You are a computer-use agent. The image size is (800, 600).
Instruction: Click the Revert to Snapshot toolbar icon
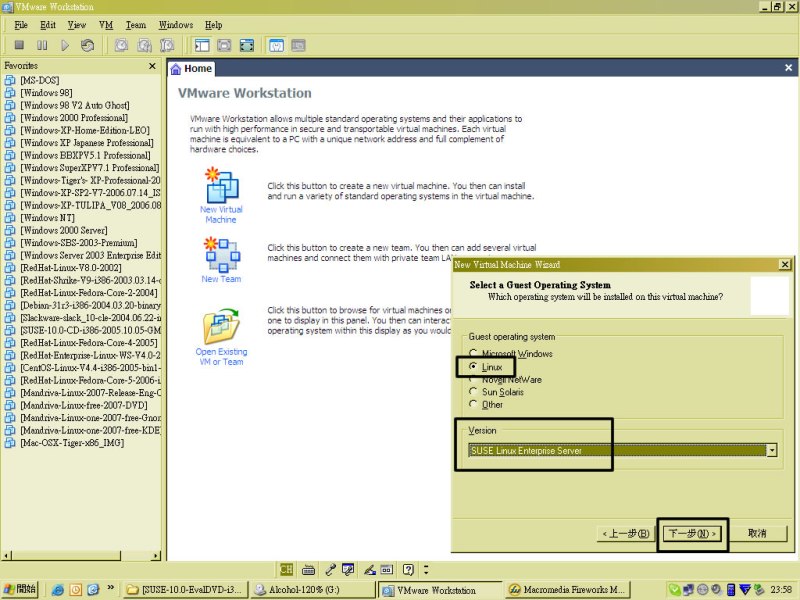[x=144, y=45]
